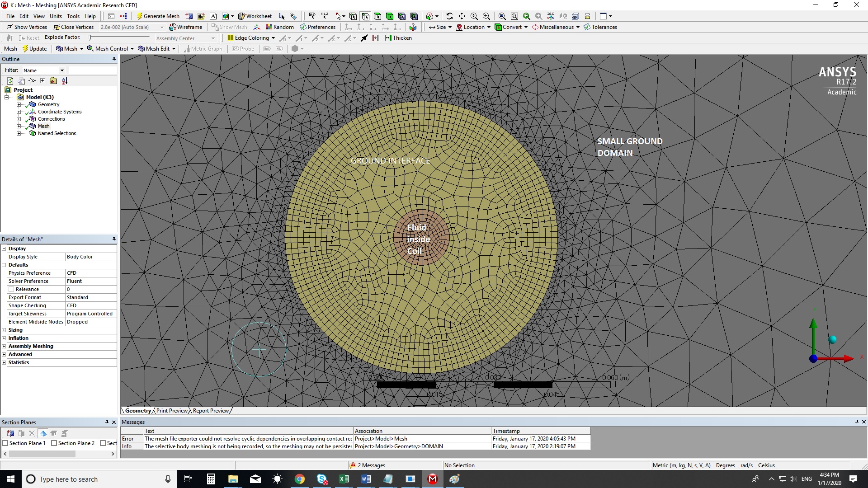Click the Box Zoom icon
Image resolution: width=868 pixels, height=488 pixels.
[486, 16]
